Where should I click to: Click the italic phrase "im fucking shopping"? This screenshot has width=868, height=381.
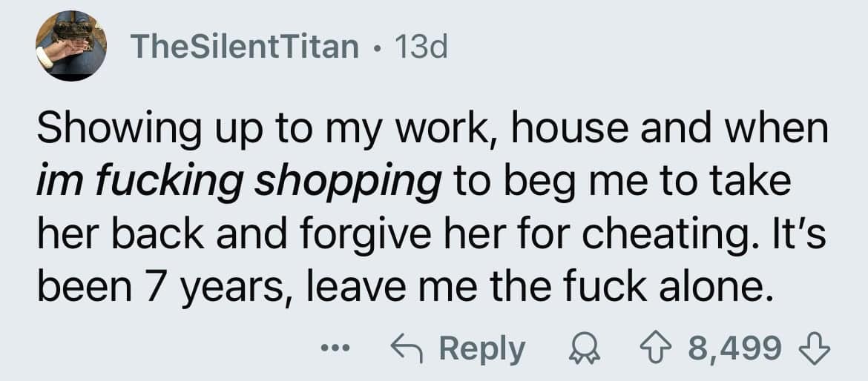click(238, 184)
